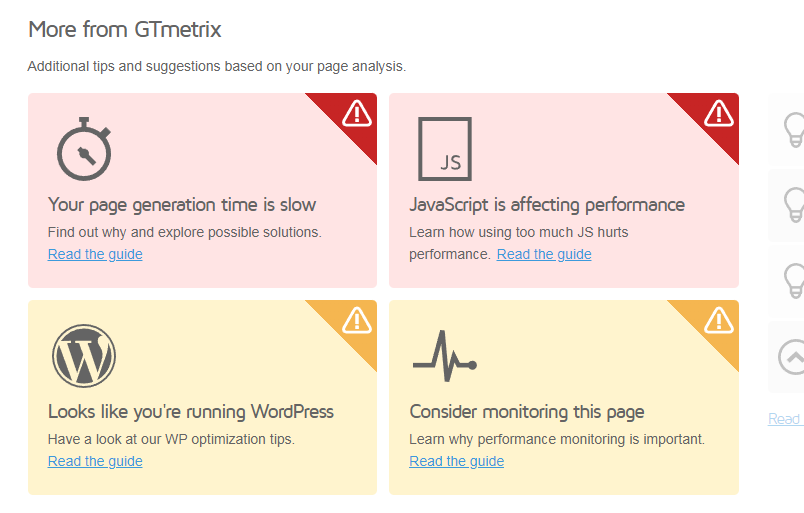
Task: Open Read the guide for monitoring this page
Action: click(456, 461)
